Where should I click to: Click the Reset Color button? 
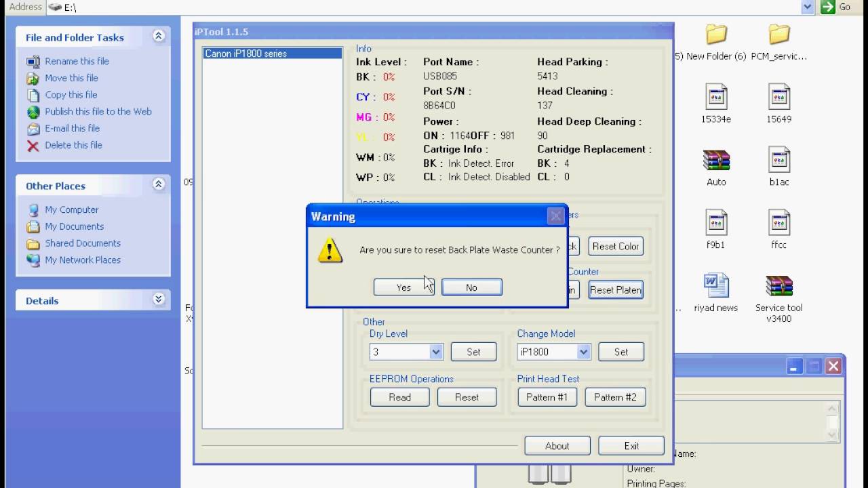pyautogui.click(x=616, y=246)
